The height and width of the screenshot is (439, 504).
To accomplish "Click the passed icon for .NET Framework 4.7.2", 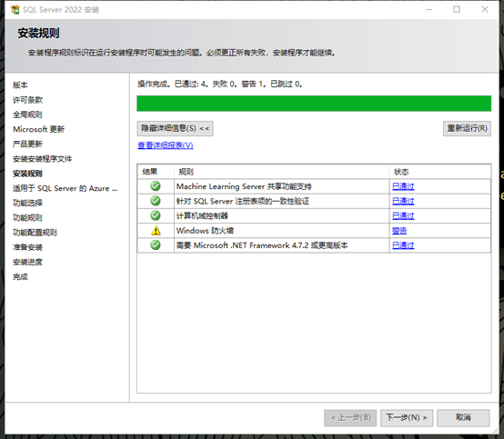I will pyautogui.click(x=156, y=245).
